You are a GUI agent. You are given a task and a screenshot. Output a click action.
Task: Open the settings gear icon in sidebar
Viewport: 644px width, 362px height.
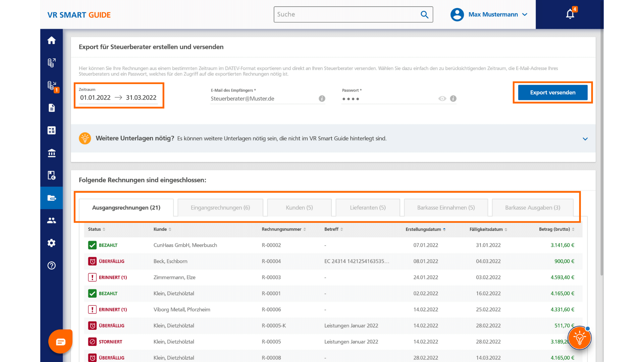pos(51,243)
